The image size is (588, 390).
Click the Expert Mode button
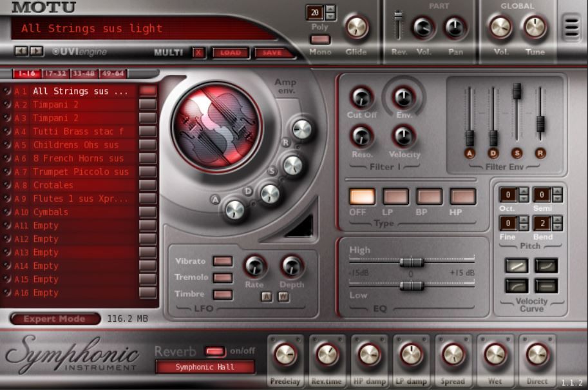(55, 319)
